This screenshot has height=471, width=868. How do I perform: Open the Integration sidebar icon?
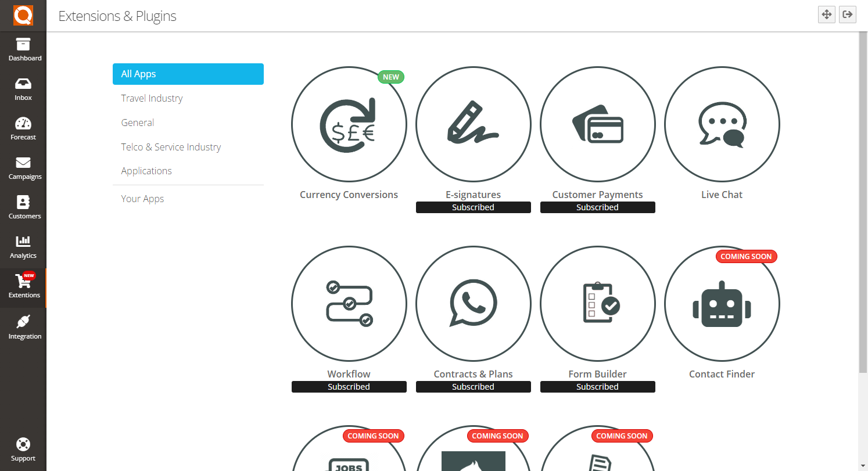(x=23, y=326)
